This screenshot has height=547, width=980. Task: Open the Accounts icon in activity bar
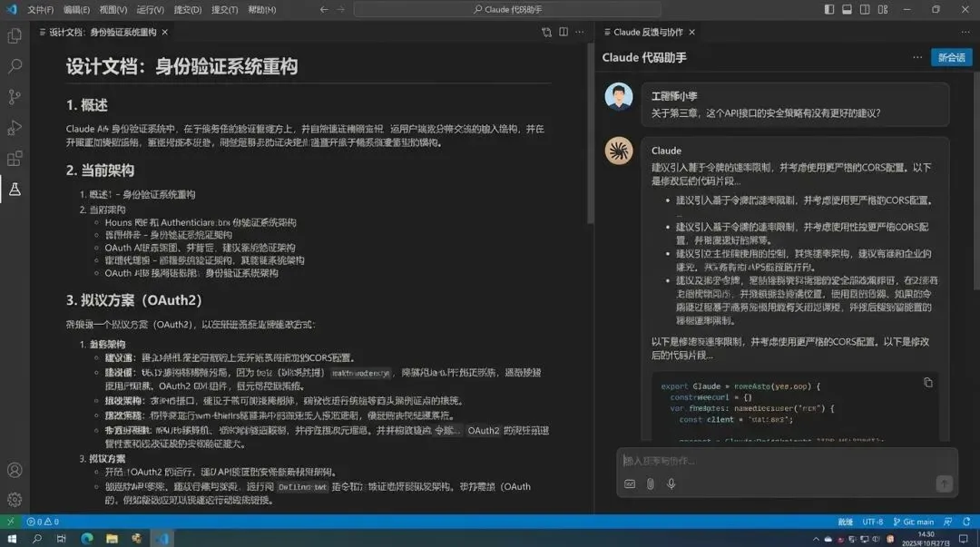point(15,470)
